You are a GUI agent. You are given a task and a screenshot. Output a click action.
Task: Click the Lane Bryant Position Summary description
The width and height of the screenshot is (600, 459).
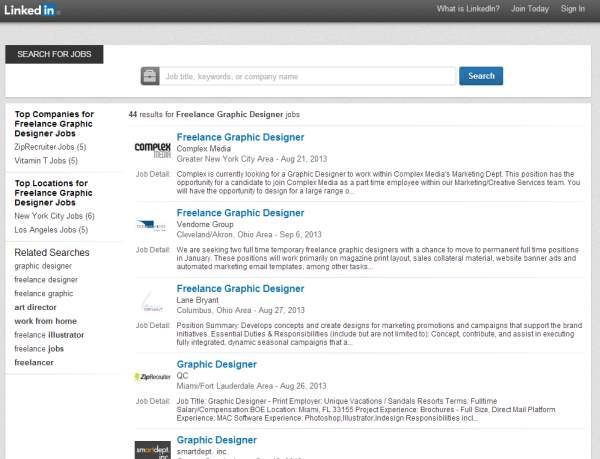point(379,334)
